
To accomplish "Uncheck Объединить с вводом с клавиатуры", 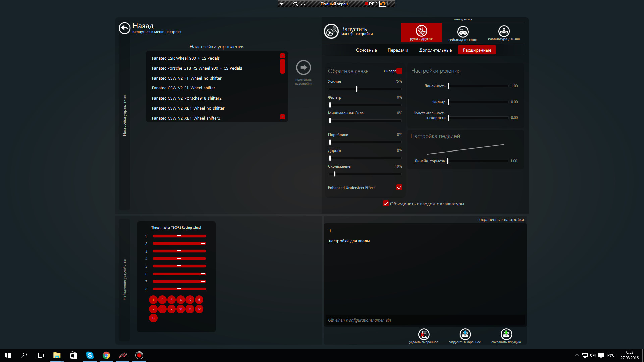I will pyautogui.click(x=386, y=203).
